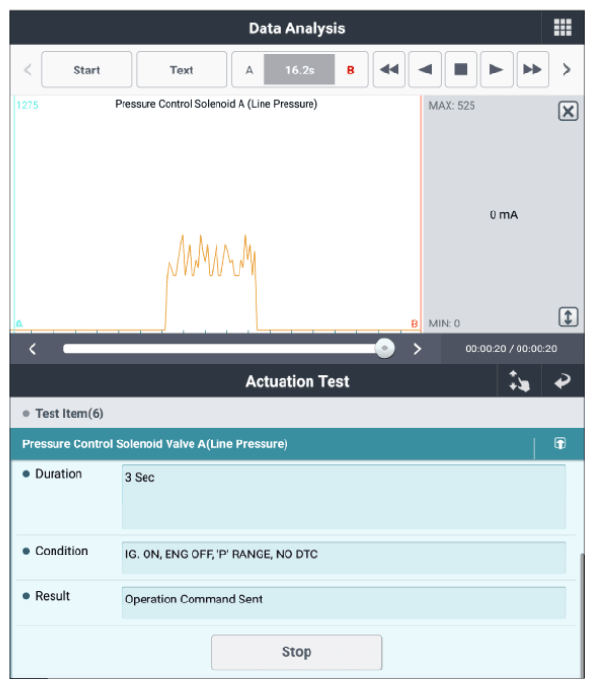Screen dimensions: 594x688
Task: Play the recorded data forward
Action: (x=497, y=69)
